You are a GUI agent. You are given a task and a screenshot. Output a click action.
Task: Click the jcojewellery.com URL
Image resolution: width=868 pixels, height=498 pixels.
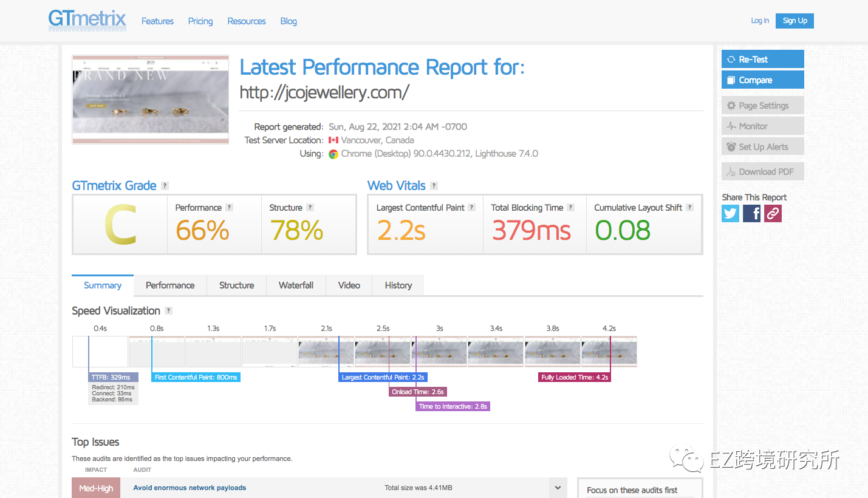click(324, 92)
